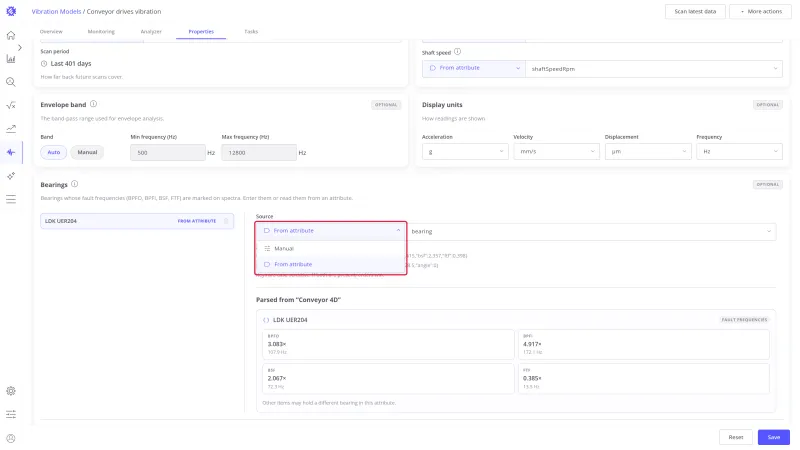Select the Manual band toggle
800x450 pixels.
coord(87,152)
